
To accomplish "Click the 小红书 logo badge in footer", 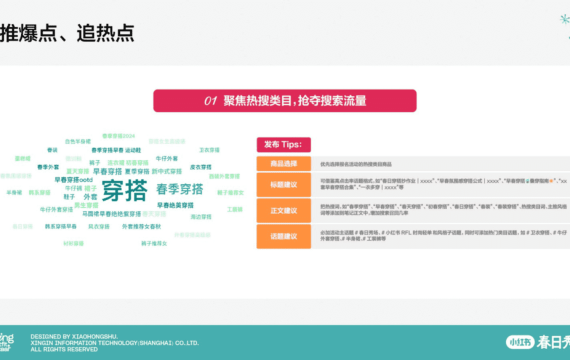I will click(x=520, y=342).
